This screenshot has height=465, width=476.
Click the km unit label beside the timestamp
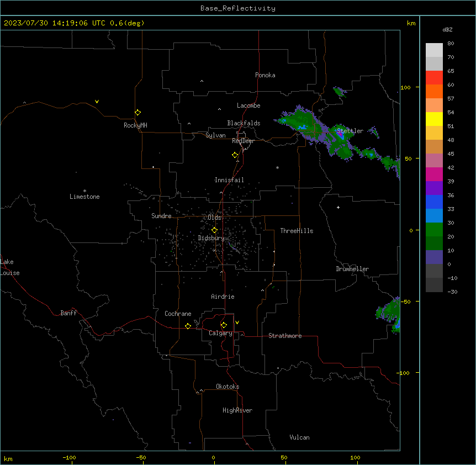[411, 23]
